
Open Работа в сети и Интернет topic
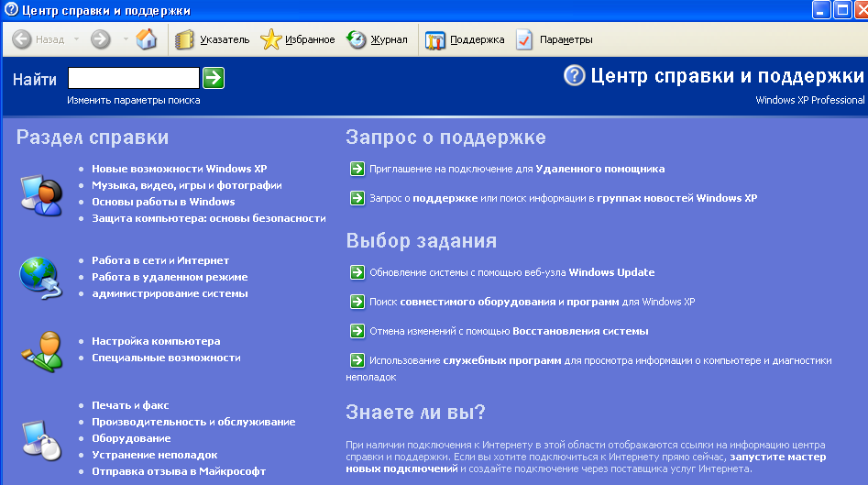(160, 260)
